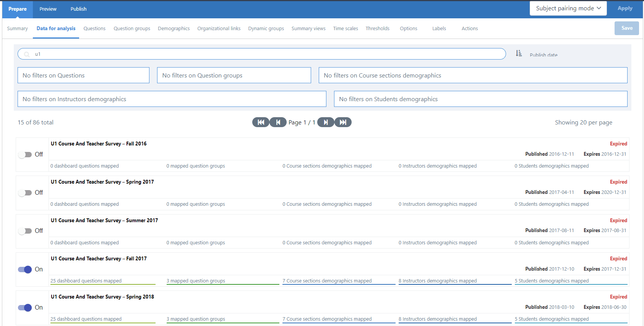The image size is (644, 326).
Task: Open the Questions filter box
Action: click(83, 75)
